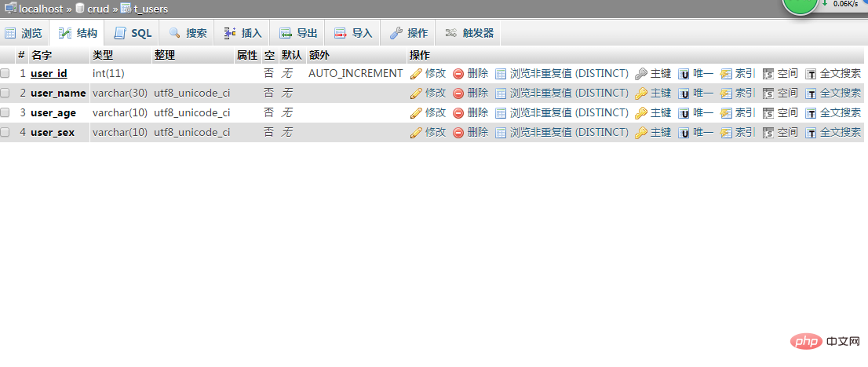The height and width of the screenshot is (367, 868).
Task: Select the user_sex row checkbox
Action: (5, 132)
